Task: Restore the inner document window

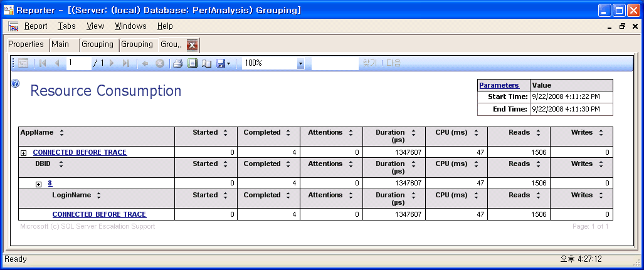Action: coord(623,26)
